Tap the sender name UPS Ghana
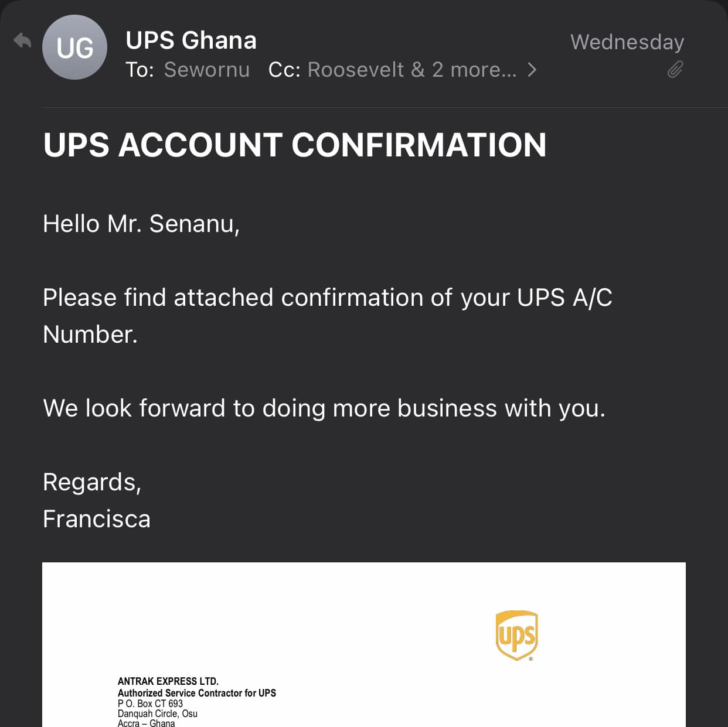This screenshot has width=728, height=727. tap(191, 40)
